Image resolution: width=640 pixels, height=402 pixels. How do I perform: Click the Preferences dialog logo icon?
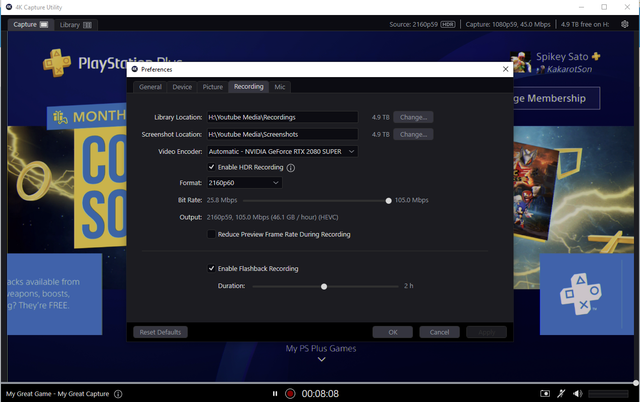pos(134,69)
